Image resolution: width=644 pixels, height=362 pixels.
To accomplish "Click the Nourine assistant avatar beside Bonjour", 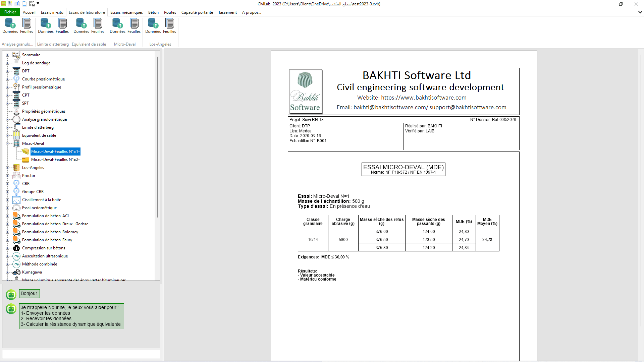I will pyautogui.click(x=11, y=294).
